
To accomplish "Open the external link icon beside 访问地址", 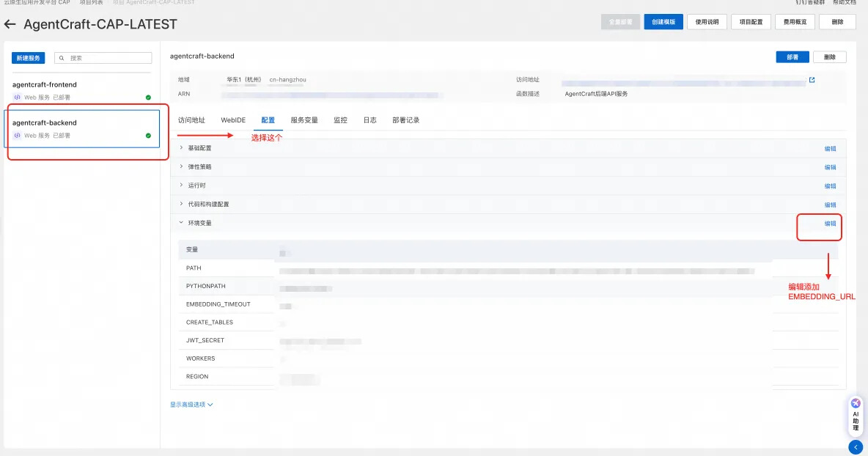I will click(x=812, y=80).
